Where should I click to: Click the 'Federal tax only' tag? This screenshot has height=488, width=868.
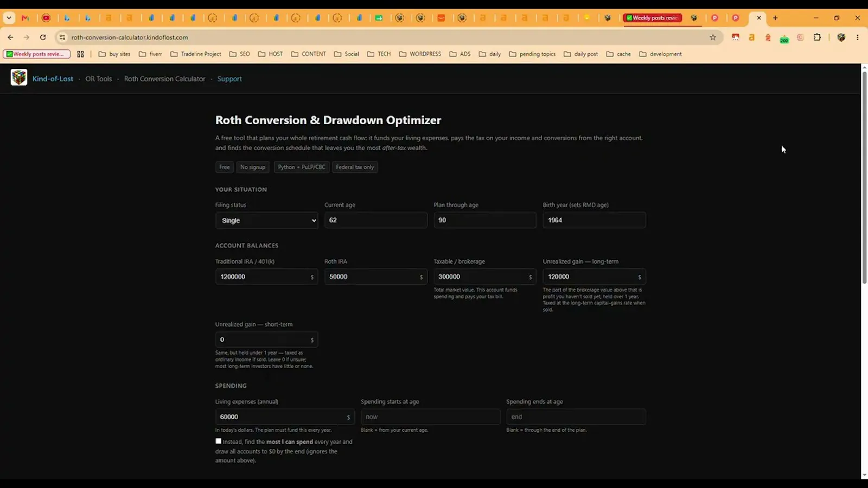pyautogui.click(x=355, y=167)
